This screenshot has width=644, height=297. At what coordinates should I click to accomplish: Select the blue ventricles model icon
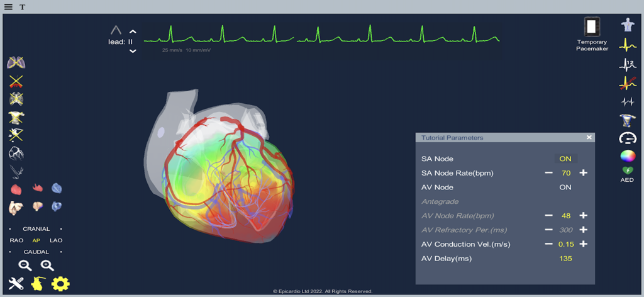click(57, 188)
